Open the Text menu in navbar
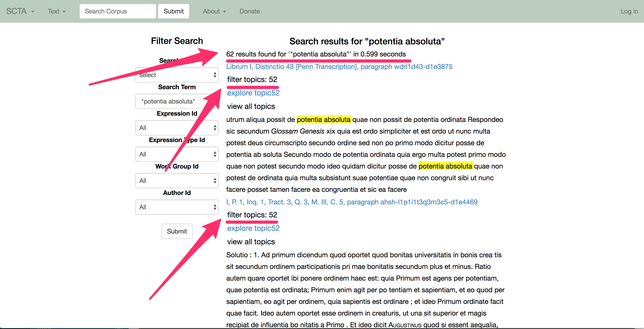The width and height of the screenshot is (644, 329). tap(57, 11)
